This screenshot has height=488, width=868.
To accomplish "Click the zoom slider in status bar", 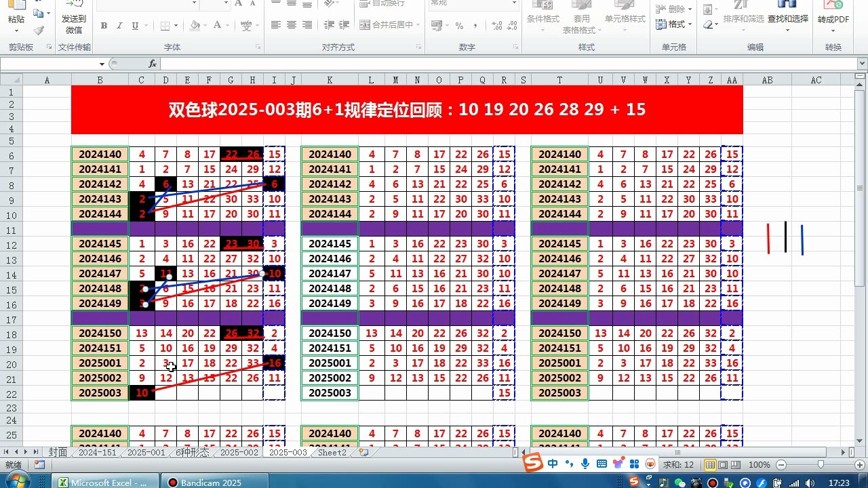I will coord(821,465).
